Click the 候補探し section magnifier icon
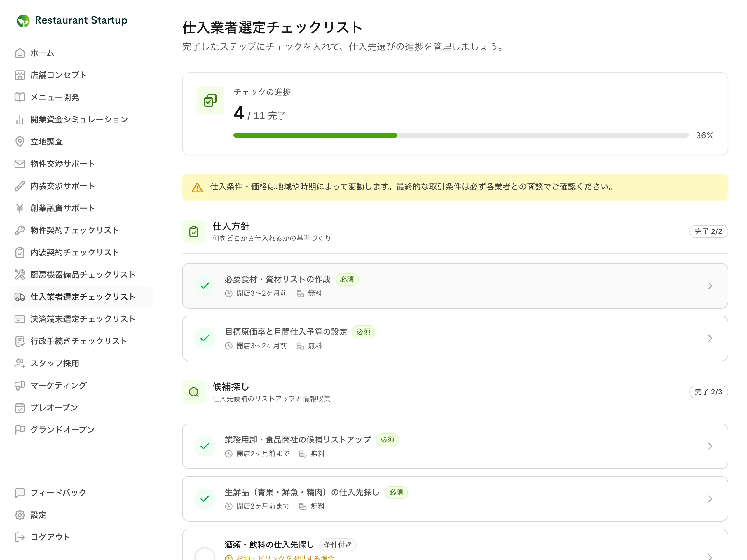Image resolution: width=747 pixels, height=560 pixels. (194, 392)
